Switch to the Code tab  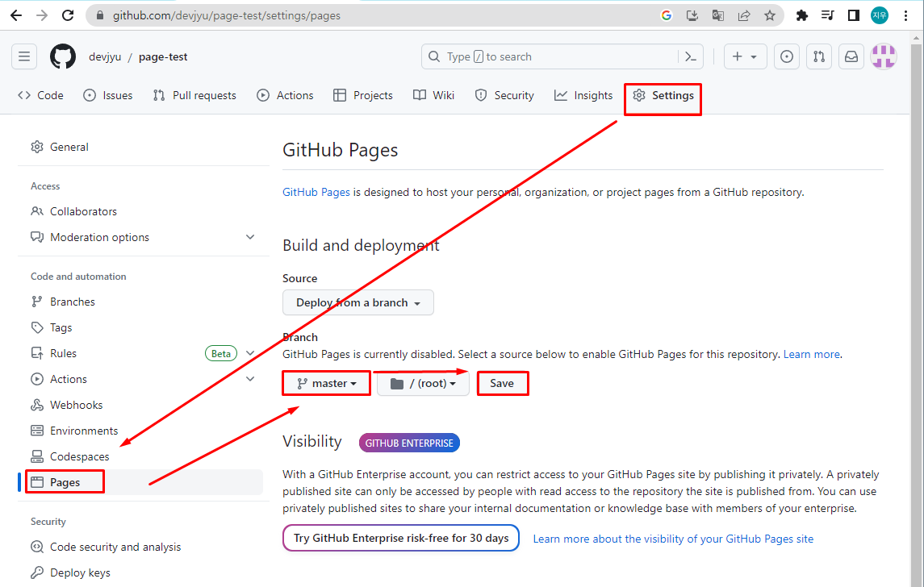point(40,95)
